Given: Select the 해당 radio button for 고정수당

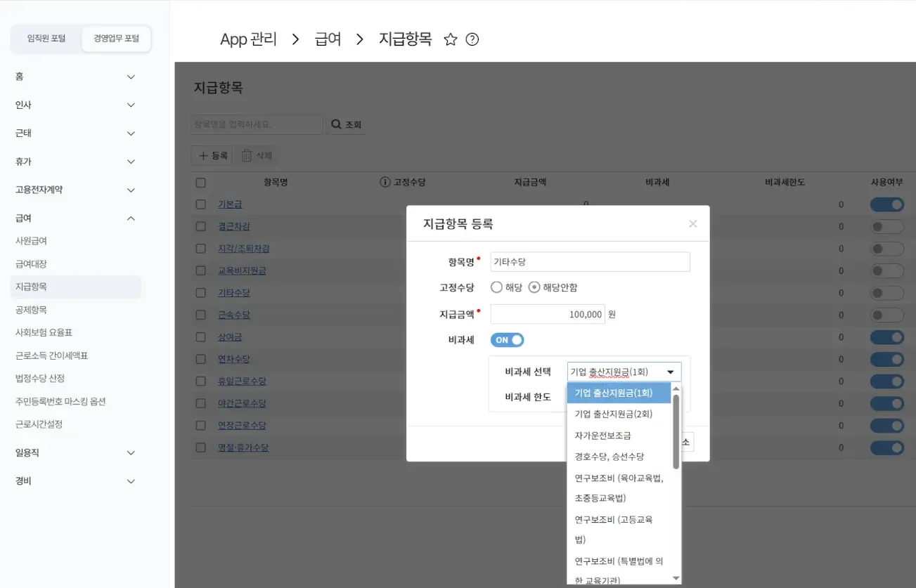Looking at the screenshot, I should (x=496, y=287).
